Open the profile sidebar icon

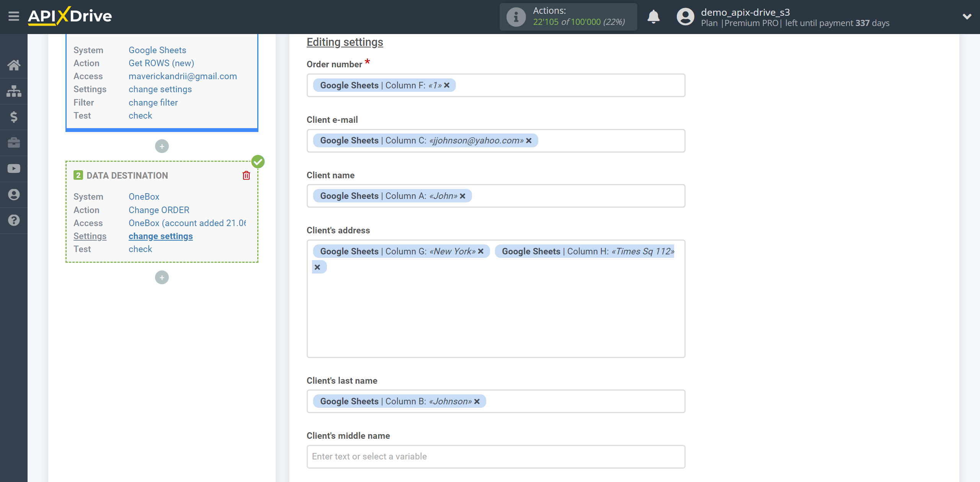tap(14, 194)
